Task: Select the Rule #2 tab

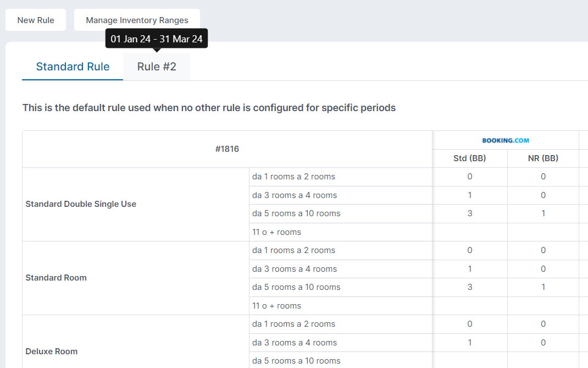Action: (x=157, y=67)
